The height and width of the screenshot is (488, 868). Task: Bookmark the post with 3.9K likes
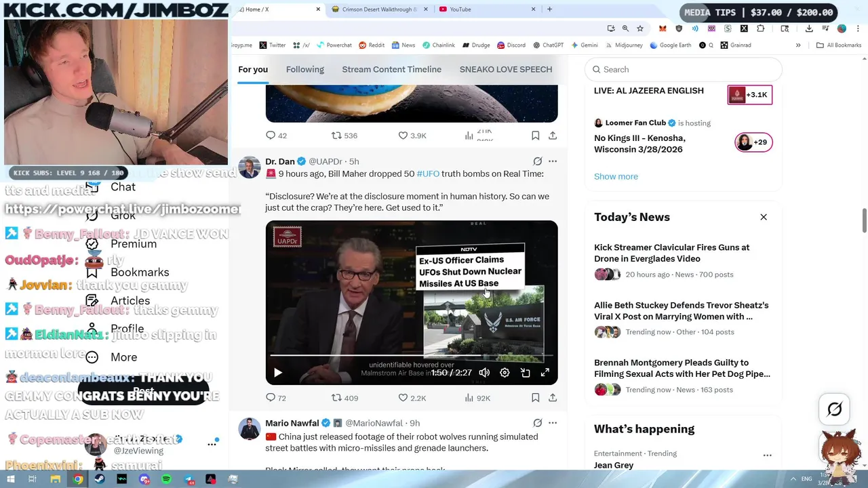[x=535, y=136]
